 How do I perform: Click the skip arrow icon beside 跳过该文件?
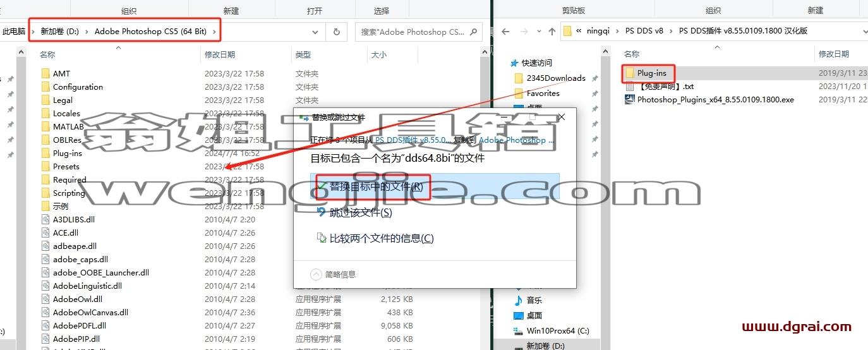[x=322, y=212]
